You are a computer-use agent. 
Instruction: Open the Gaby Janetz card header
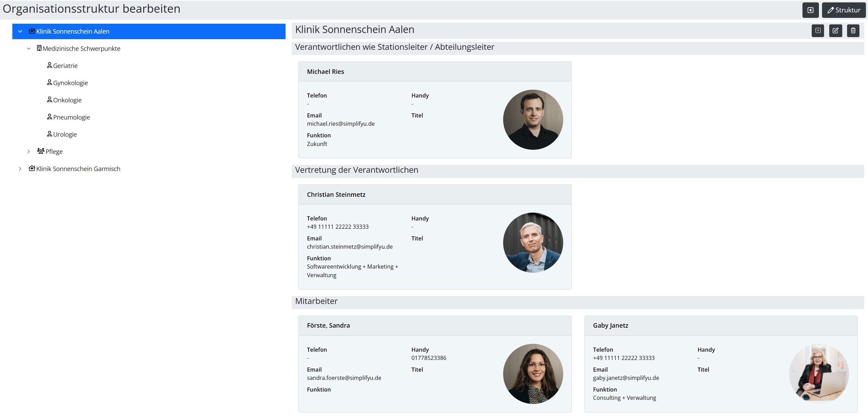(x=721, y=326)
